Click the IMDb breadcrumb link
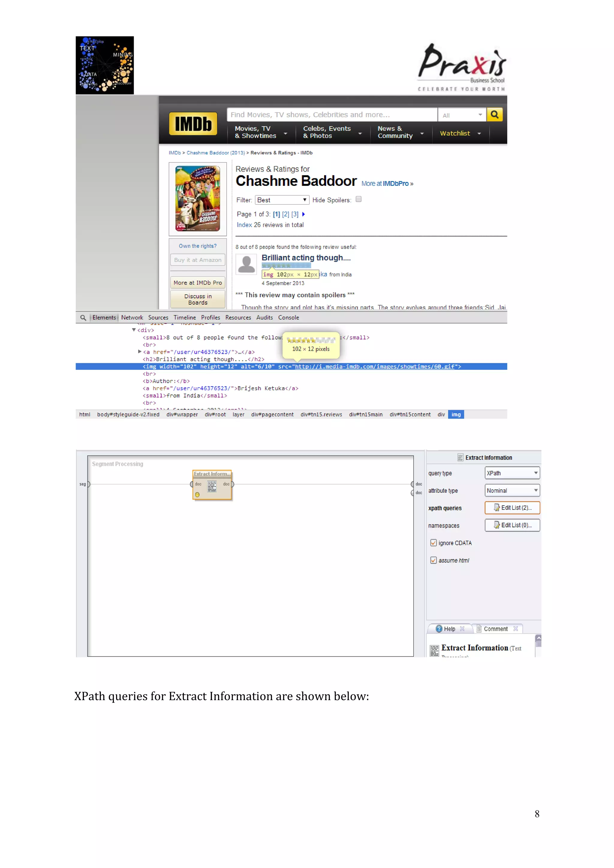 click(175, 153)
